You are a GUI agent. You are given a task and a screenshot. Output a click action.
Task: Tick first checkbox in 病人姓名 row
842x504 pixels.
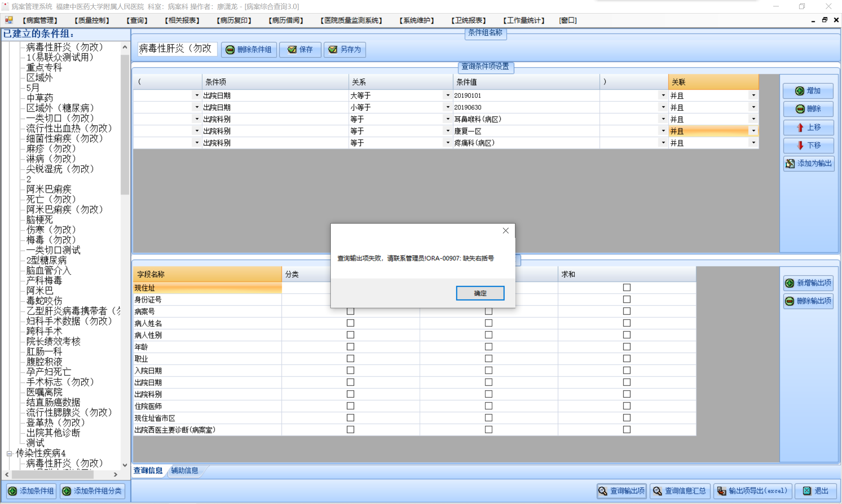coord(350,323)
